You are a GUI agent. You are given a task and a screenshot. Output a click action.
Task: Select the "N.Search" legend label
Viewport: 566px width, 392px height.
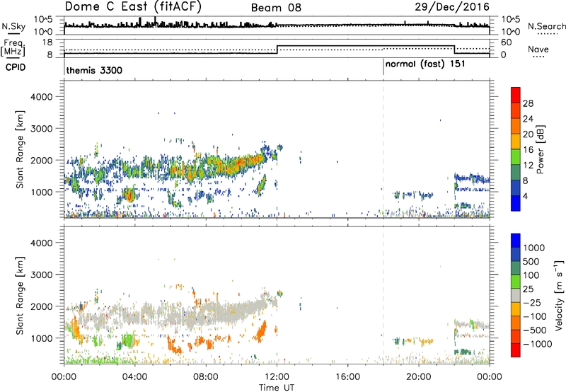coord(547,26)
